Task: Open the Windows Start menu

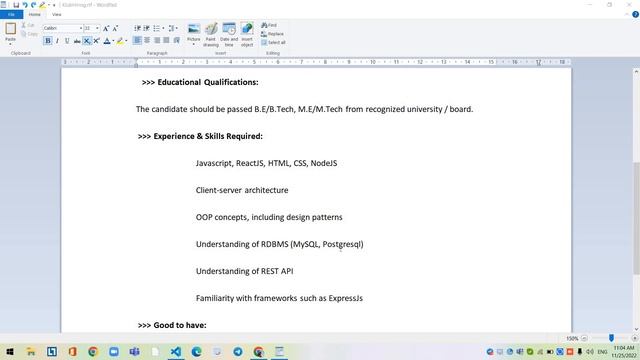Action: click(x=10, y=351)
